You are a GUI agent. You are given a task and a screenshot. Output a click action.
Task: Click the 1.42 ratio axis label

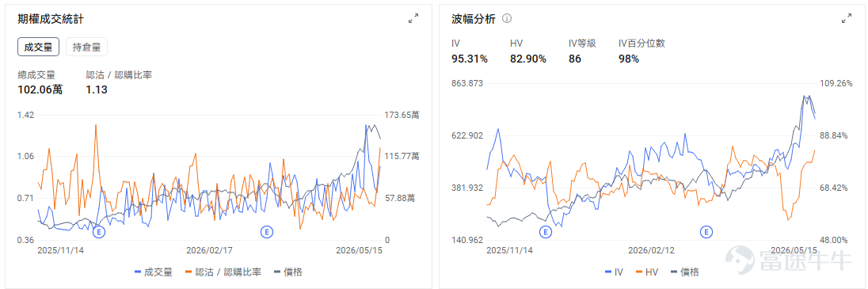(x=26, y=115)
